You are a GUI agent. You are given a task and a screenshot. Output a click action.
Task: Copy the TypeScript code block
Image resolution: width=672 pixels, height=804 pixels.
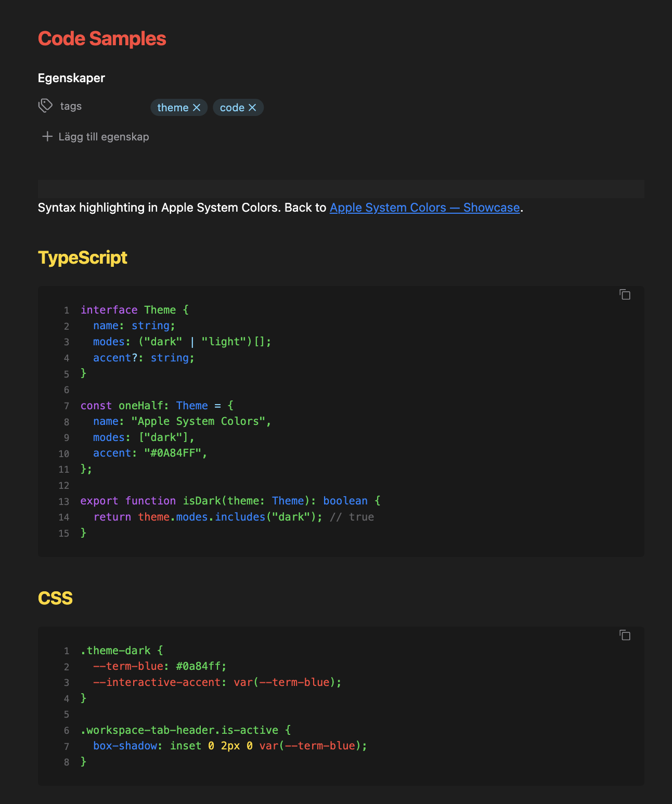[x=625, y=295]
